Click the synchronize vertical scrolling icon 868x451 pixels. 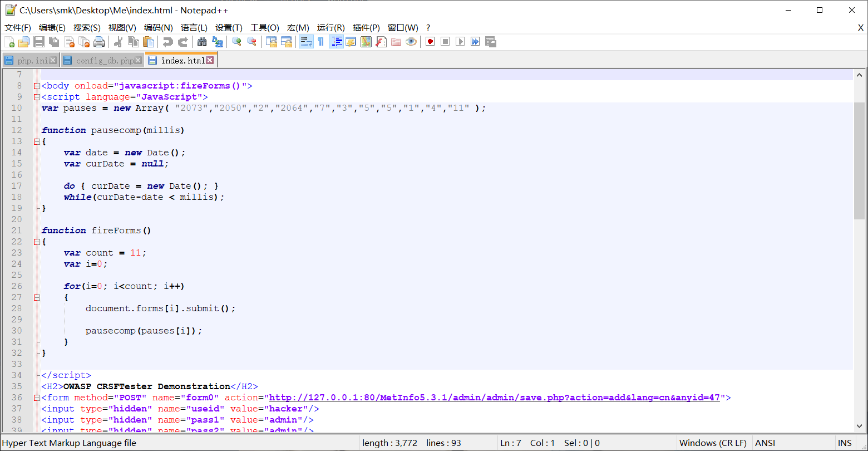pos(272,42)
